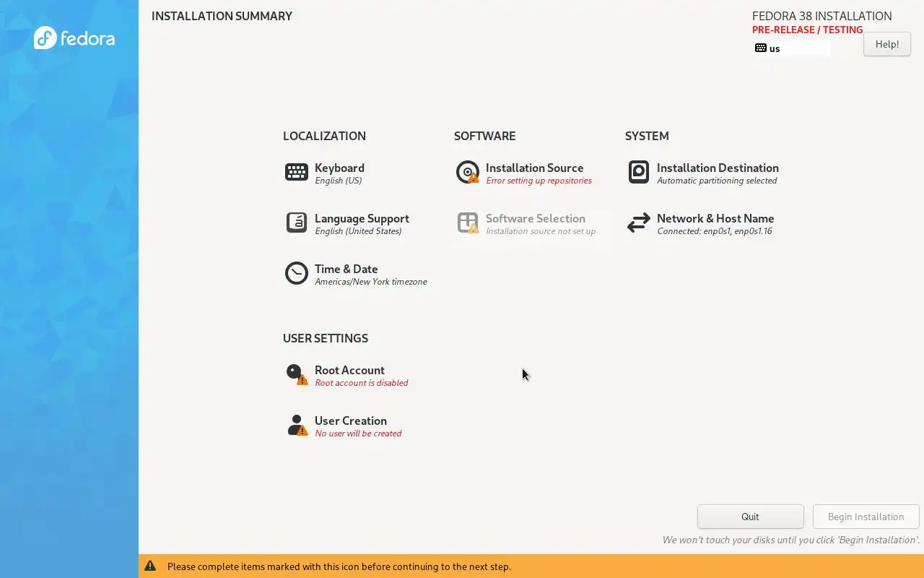The height and width of the screenshot is (578, 924).
Task: Click 'Error setting up repositories' text
Action: pyautogui.click(x=539, y=181)
